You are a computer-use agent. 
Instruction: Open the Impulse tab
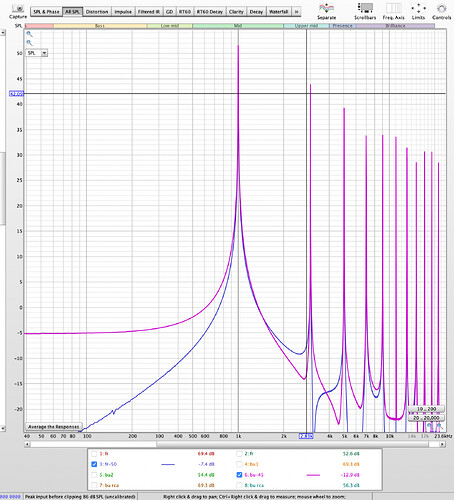click(x=123, y=12)
